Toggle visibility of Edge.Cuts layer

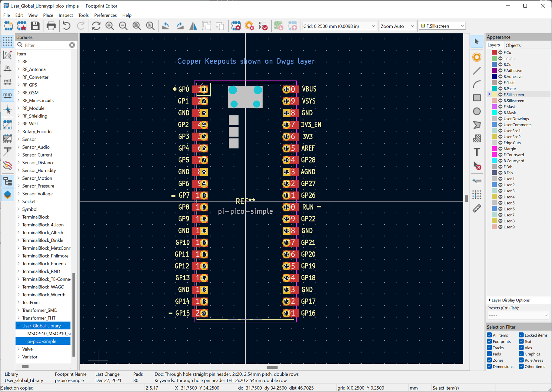[500, 143]
